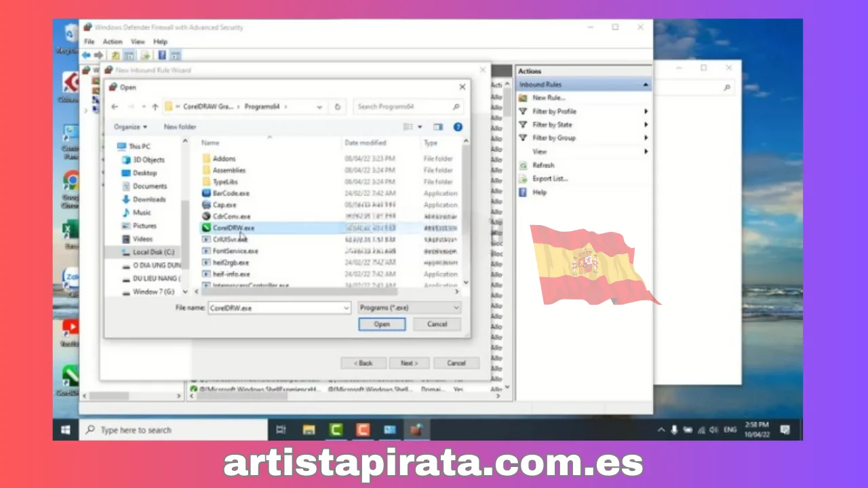The width and height of the screenshot is (868, 488).
Task: Click New folder button
Action: pos(180,127)
